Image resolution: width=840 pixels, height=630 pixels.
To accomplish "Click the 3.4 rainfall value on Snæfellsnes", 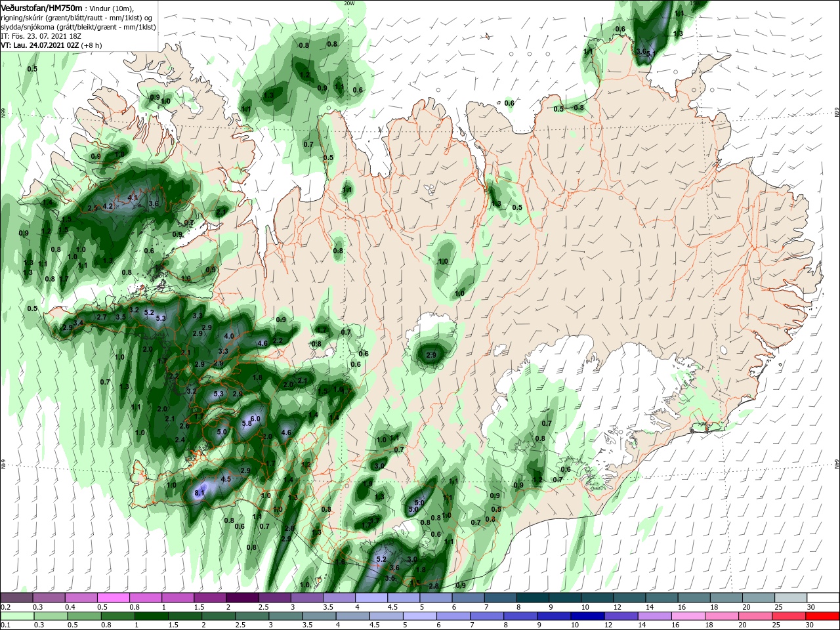I will (79, 322).
